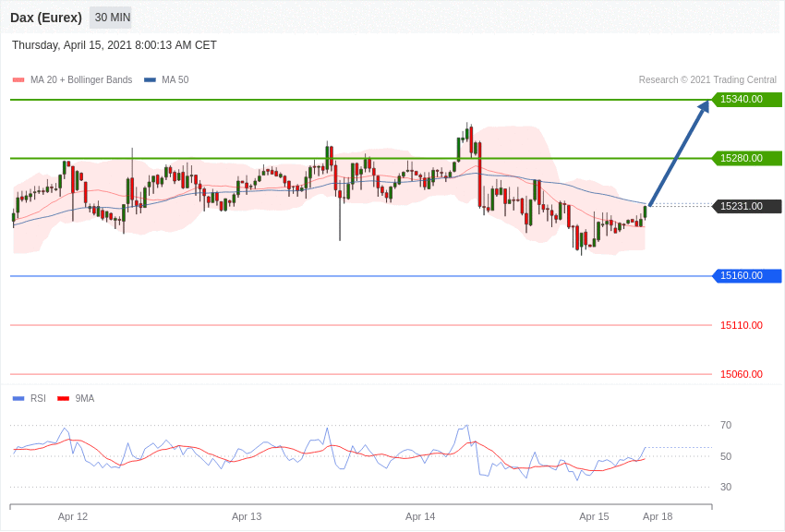Click the RSI legend swatch
Screen dimensions: 785x532
click(x=18, y=398)
